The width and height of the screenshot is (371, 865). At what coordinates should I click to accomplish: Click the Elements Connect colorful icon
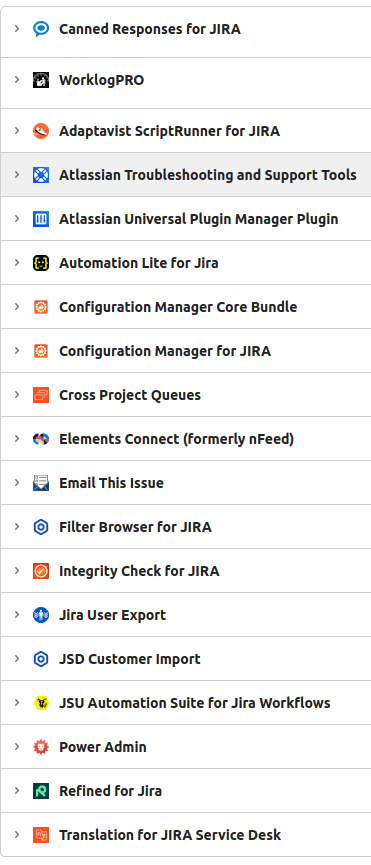[x=41, y=439]
